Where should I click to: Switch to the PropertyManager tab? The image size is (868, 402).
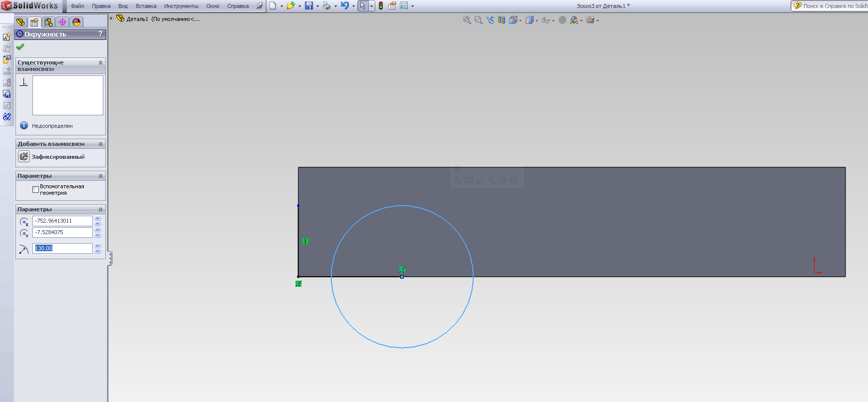point(34,22)
